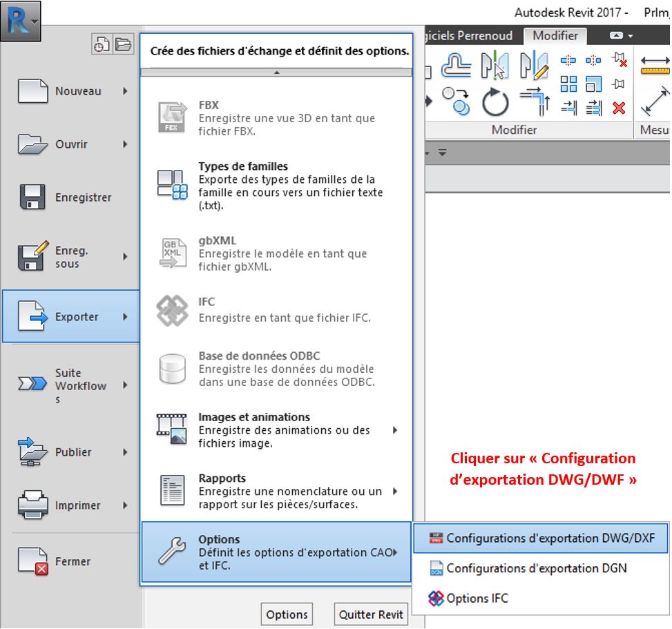Select the Mirror - Draw Axis tool
This screenshot has height=629, width=672.
click(534, 65)
